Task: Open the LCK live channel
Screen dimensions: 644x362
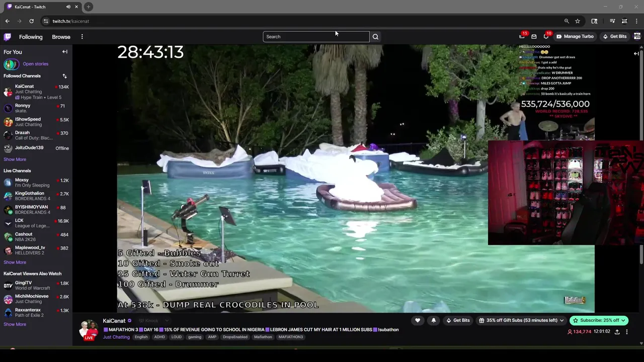Action: pos(36,223)
